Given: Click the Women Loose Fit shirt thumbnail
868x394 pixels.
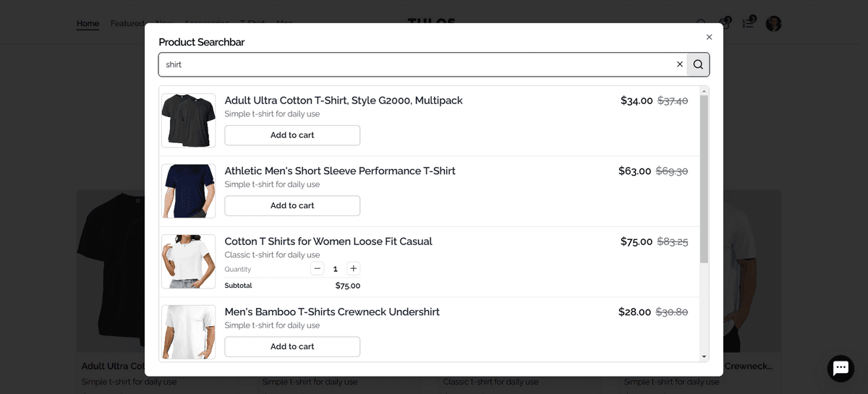Looking at the screenshot, I should [188, 261].
